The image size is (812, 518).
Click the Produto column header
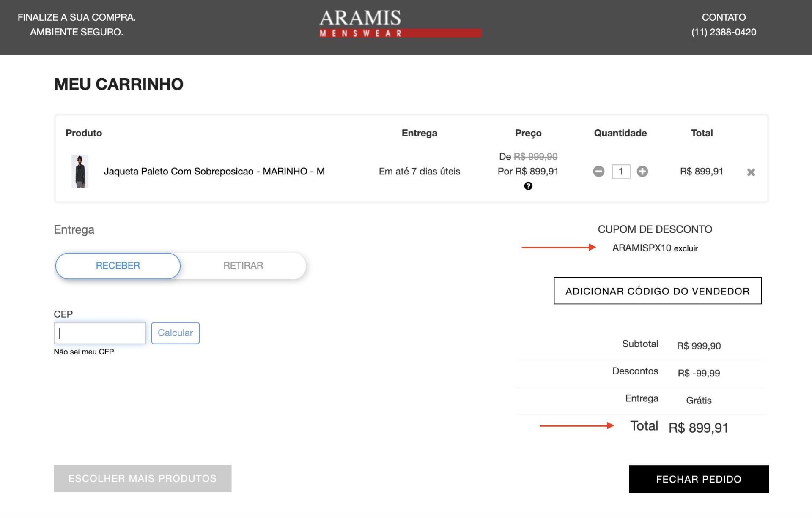point(84,133)
